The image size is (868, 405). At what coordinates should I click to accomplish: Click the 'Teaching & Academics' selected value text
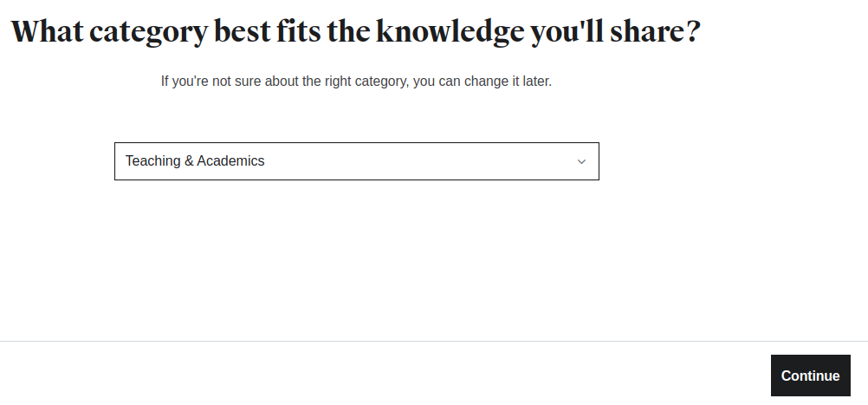click(x=195, y=161)
